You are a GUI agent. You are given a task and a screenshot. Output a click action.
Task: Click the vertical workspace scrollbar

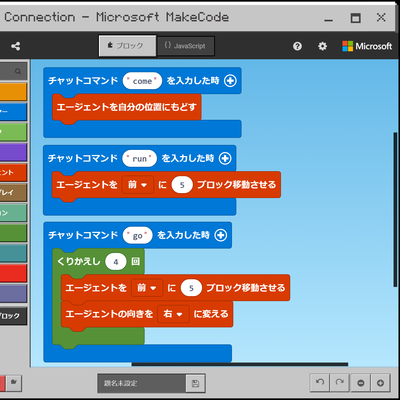(395, 209)
